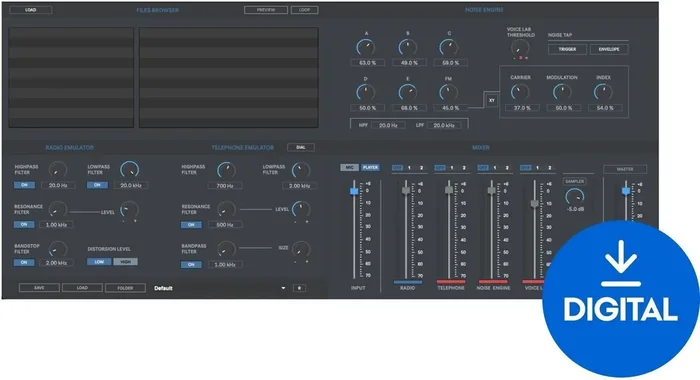Adjust the Noise Engine C knob
The width and height of the screenshot is (700, 380).
pos(448,47)
